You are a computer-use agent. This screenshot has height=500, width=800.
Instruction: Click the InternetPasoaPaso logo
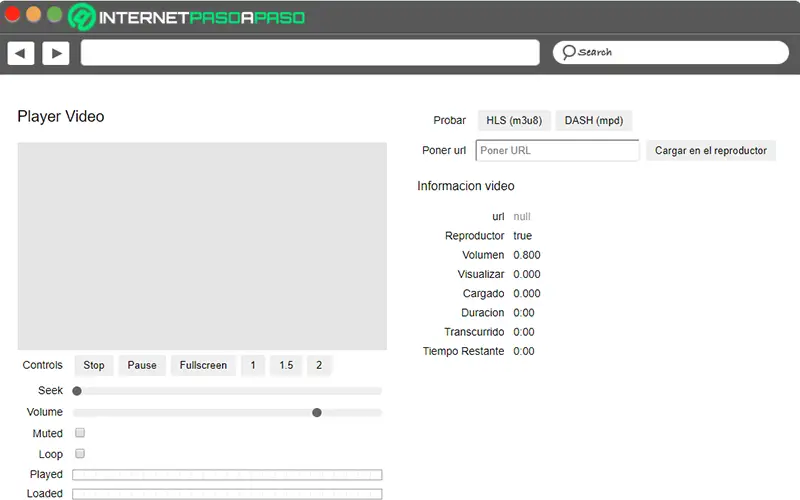tap(187, 17)
